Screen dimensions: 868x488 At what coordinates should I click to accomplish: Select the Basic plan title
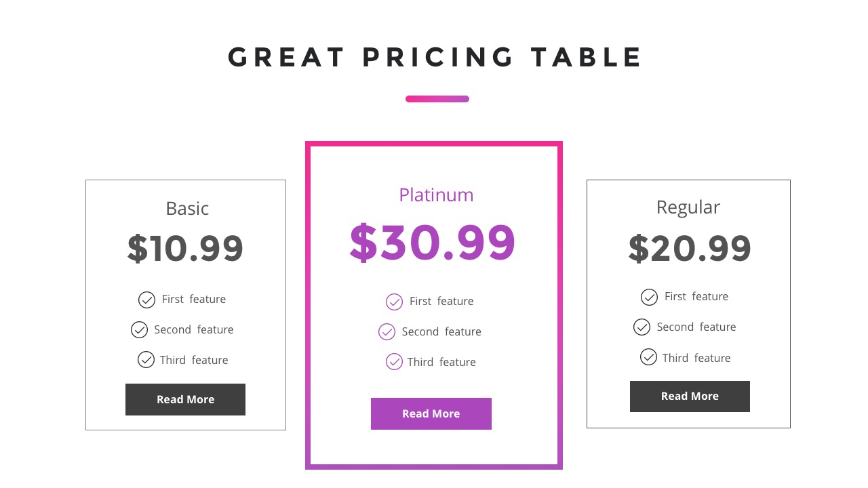pyautogui.click(x=187, y=209)
